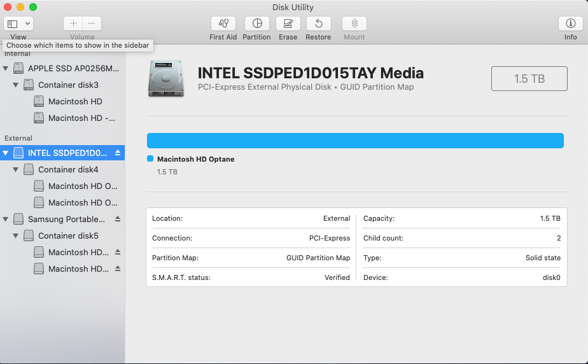Click the Restore toolbar icon
The image size is (588, 364).
(318, 24)
